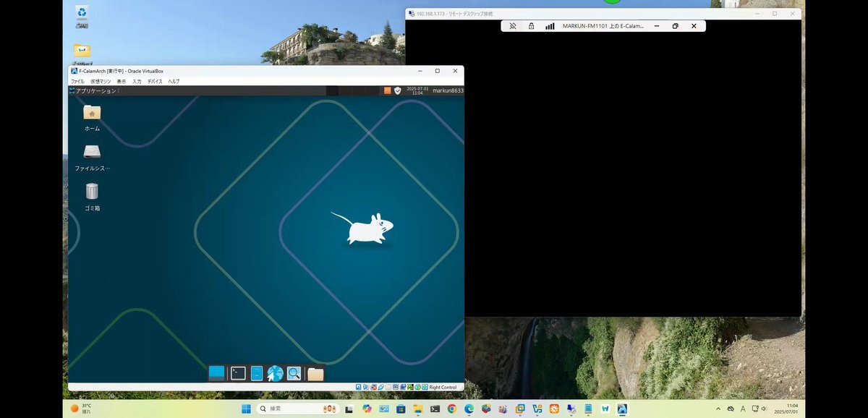Click the hard disk activity icon in VirtualBox status bar
Screen dimensions: 868x418
359,387
